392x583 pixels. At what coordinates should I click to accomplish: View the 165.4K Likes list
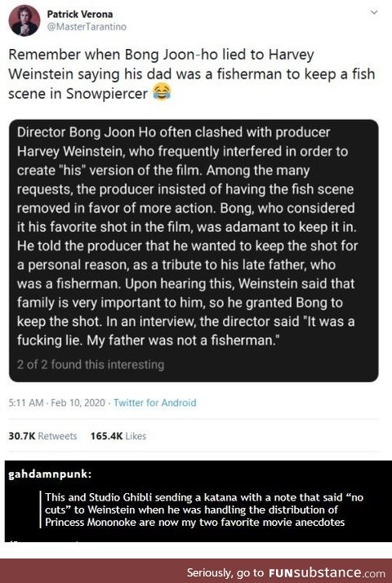[118, 436]
